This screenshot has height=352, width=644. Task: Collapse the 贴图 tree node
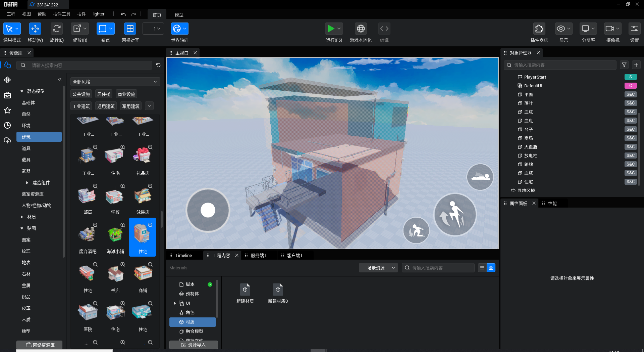[x=22, y=228]
